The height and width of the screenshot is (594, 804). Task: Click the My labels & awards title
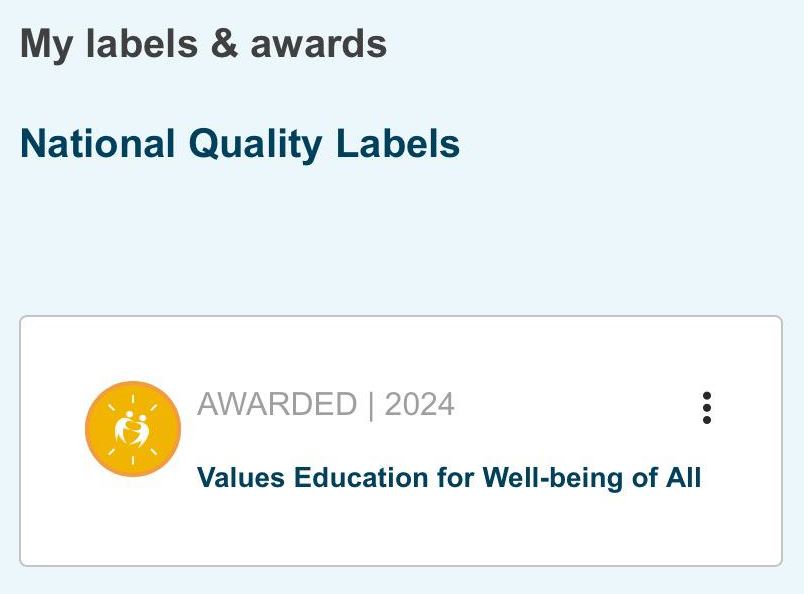click(203, 44)
